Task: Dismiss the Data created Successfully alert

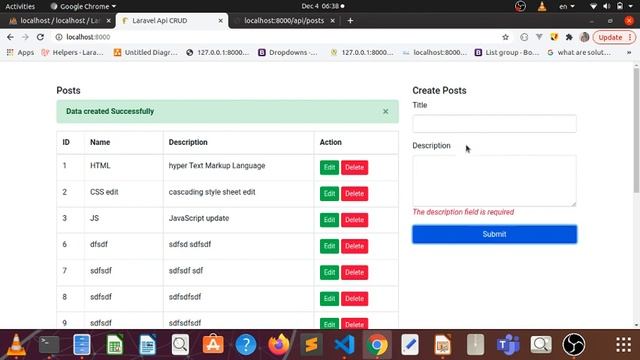Action: tap(385, 111)
